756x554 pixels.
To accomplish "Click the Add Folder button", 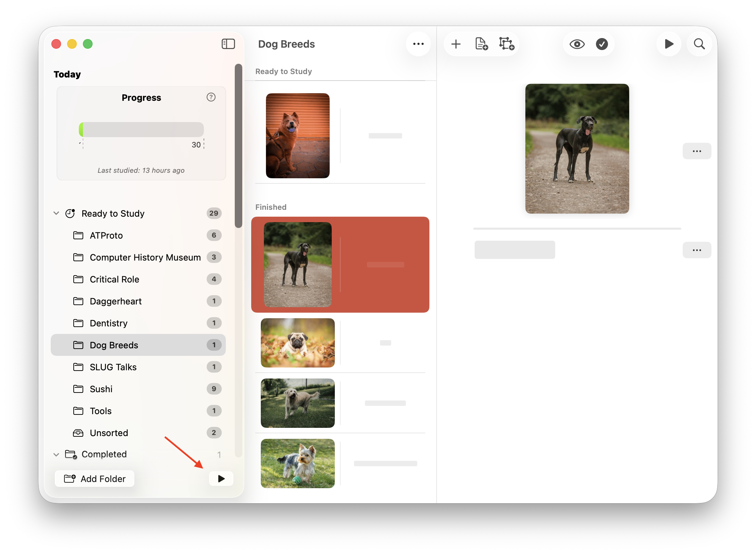I will pyautogui.click(x=95, y=479).
